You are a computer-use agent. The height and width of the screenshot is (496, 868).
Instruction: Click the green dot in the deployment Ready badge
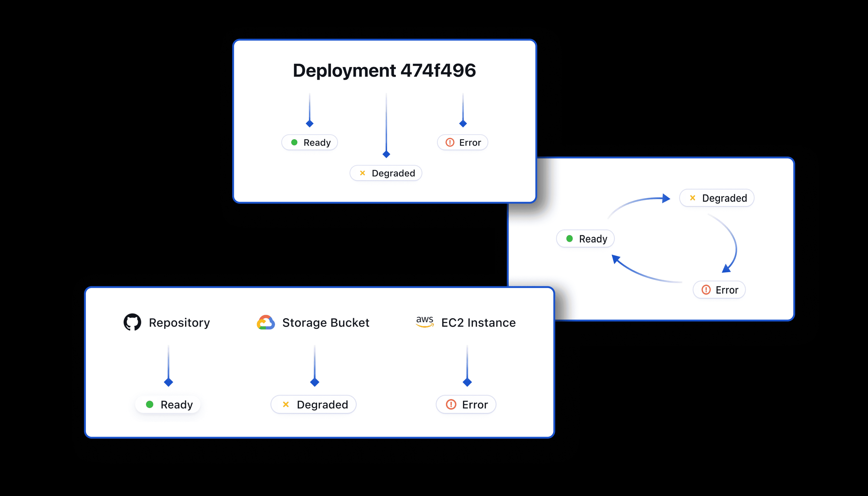pos(294,142)
